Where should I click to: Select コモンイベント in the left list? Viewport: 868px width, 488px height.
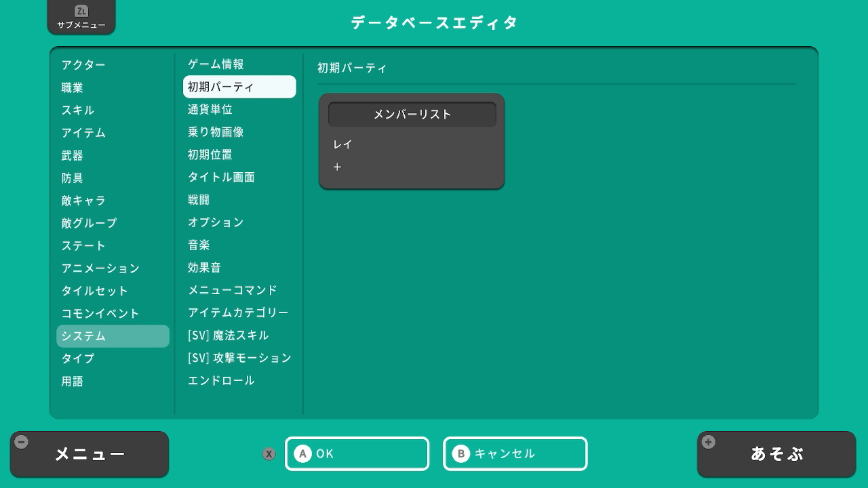100,313
